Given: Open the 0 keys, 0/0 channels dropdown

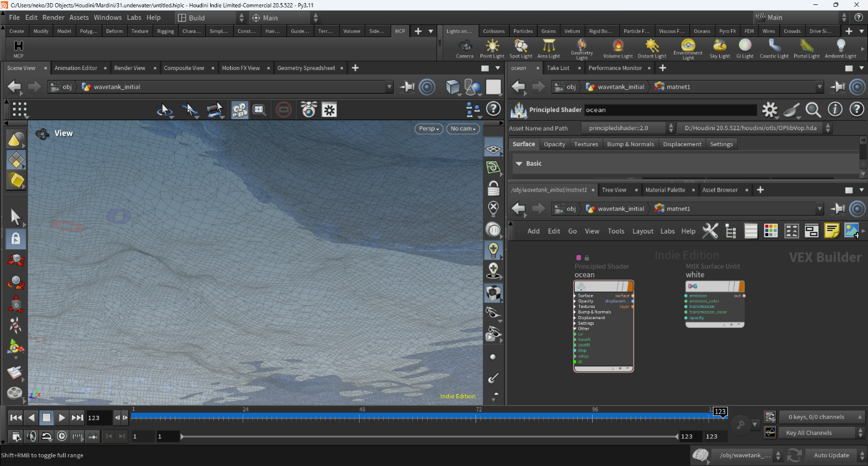Looking at the screenshot, I should [821, 417].
